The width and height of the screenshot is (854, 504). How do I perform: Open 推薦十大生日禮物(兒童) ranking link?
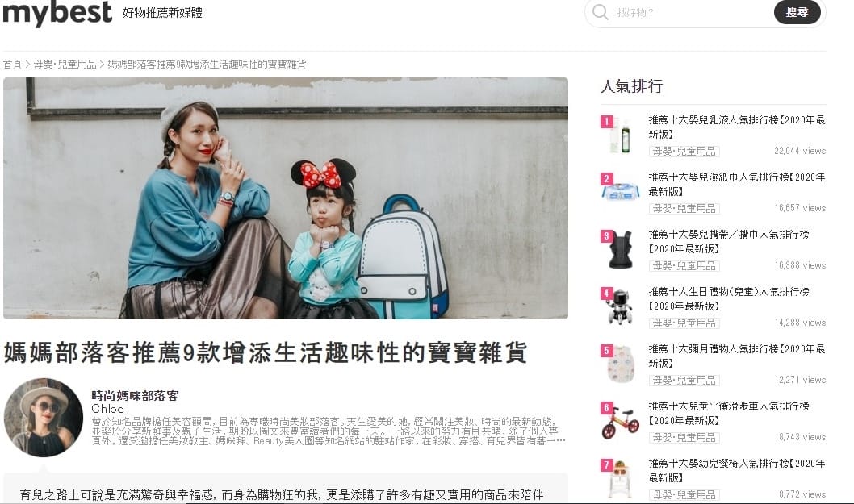tap(729, 299)
